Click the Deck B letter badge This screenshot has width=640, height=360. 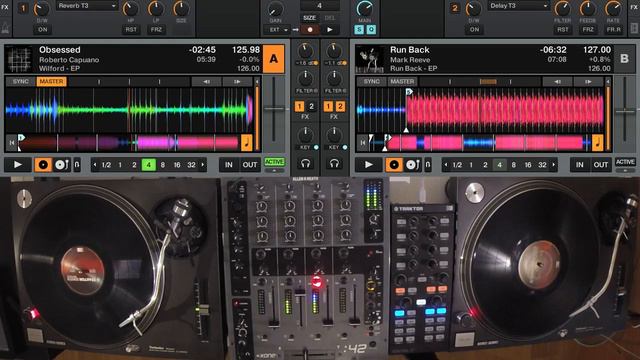click(624, 59)
